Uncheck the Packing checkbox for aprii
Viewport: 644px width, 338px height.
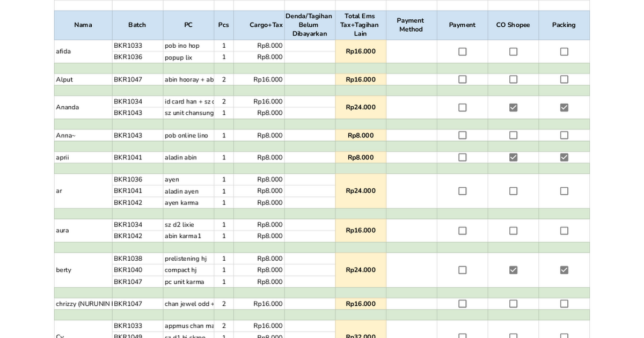click(564, 157)
